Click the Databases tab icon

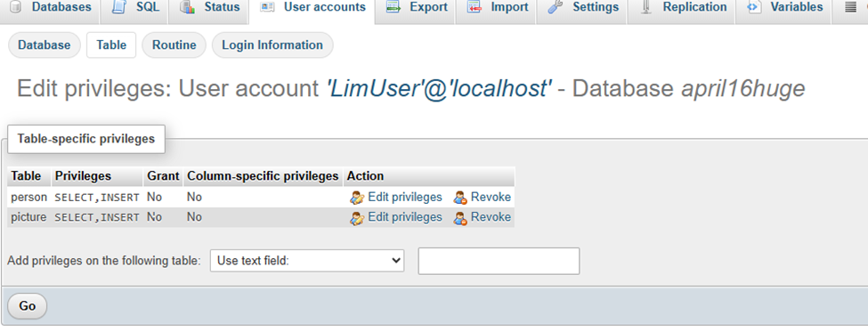(x=16, y=8)
